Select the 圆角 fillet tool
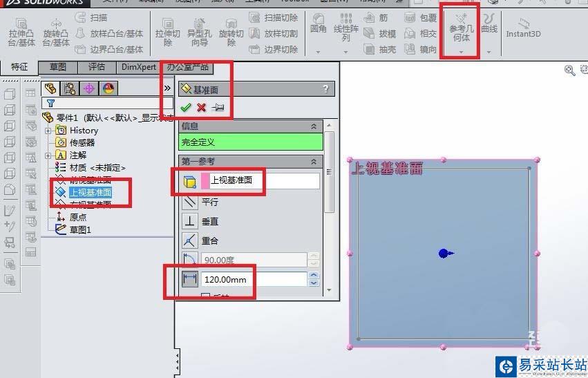Image resolution: width=588 pixels, height=378 pixels. click(319, 23)
